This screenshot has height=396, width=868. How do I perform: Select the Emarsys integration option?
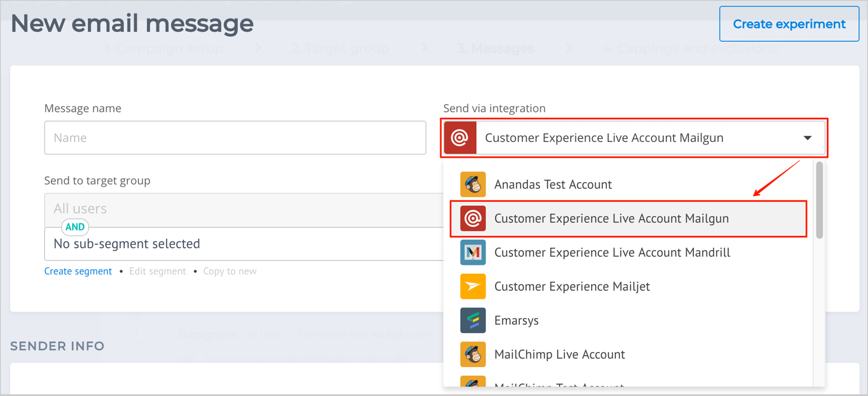(x=628, y=320)
